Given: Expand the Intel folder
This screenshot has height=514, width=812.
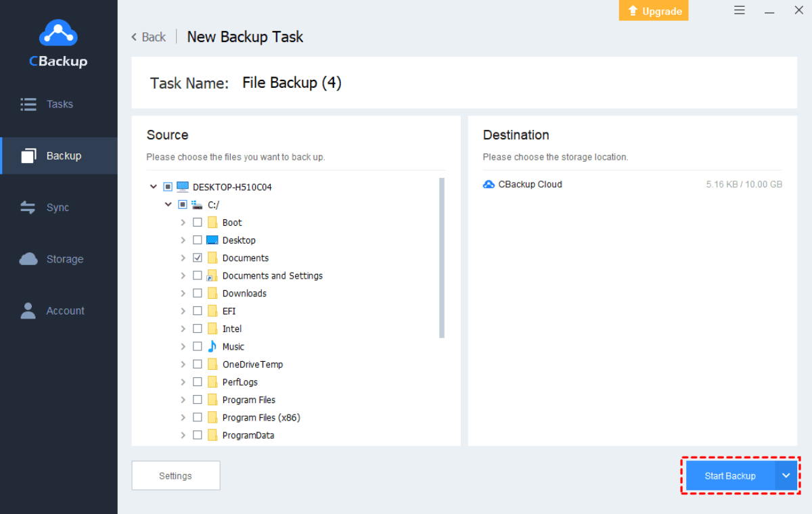Looking at the screenshot, I should [183, 329].
